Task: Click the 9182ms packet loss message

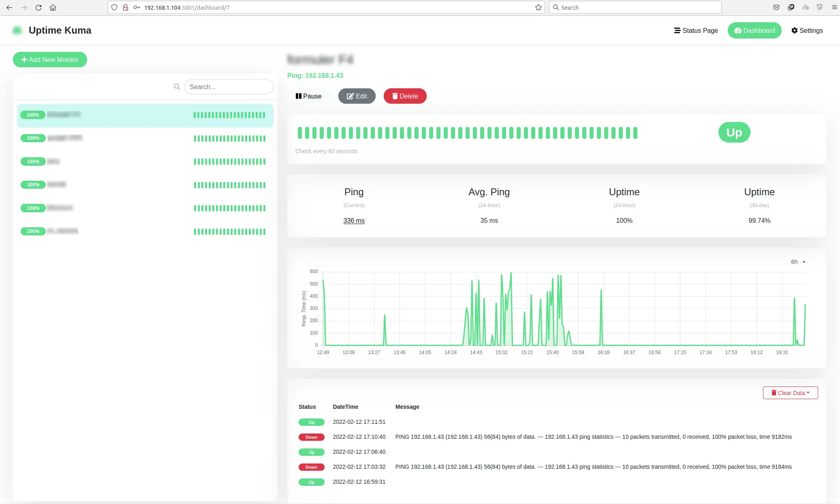Action: click(594, 437)
